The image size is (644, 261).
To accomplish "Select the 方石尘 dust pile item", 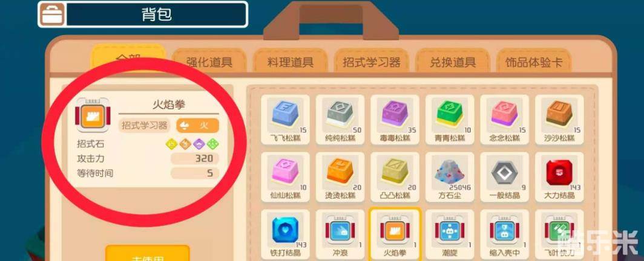I will (x=450, y=176).
